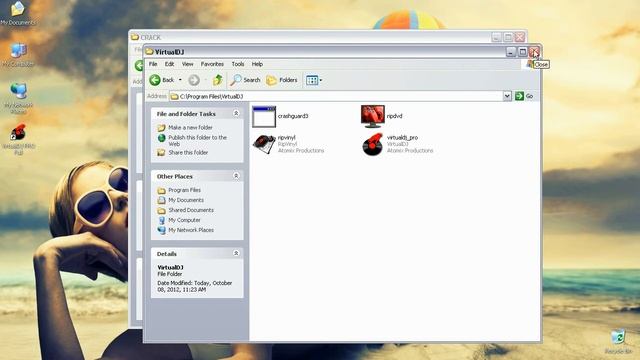Viewport: 640px width, 360px height.
Task: Click Share this folder link
Action: [x=188, y=153]
